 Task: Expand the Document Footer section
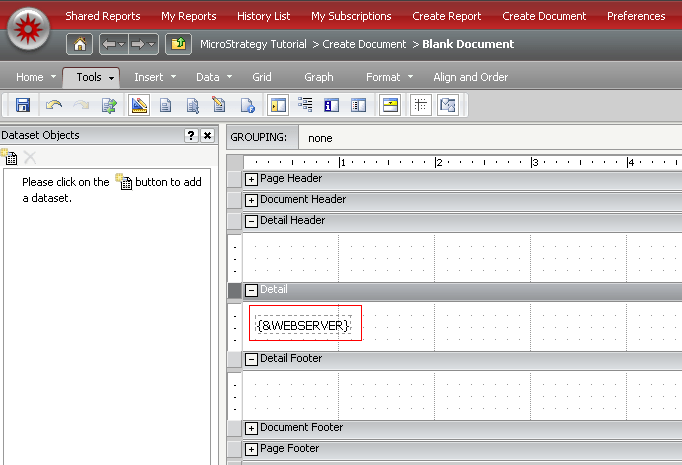[x=251, y=428]
